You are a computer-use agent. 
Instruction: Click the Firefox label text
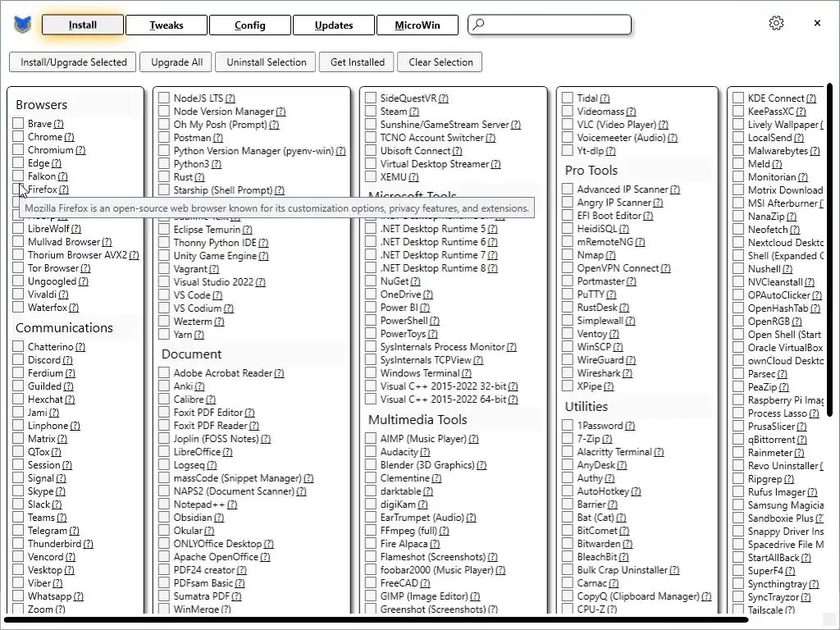coord(43,189)
